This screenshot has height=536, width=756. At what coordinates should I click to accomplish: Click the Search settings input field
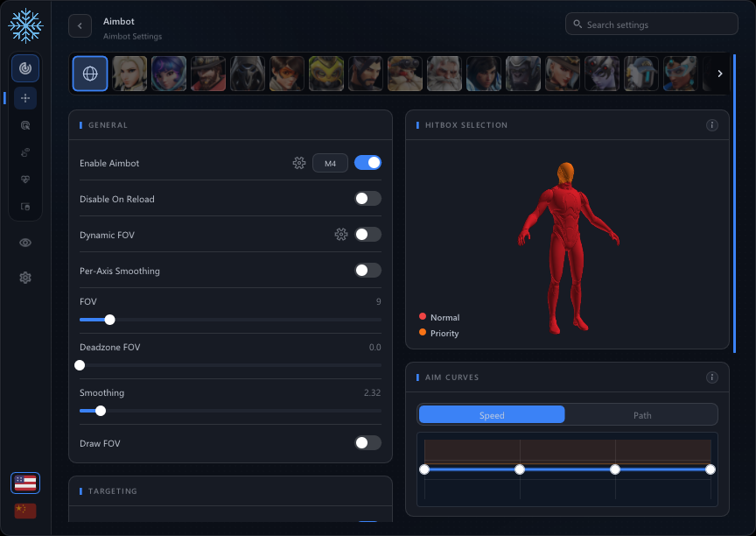coord(651,25)
